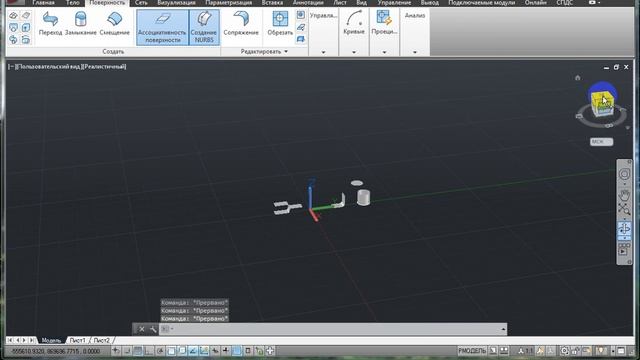Open status bar menu small arrow
Image resolution: width=640 pixels, height=360 pixels.
613,351
